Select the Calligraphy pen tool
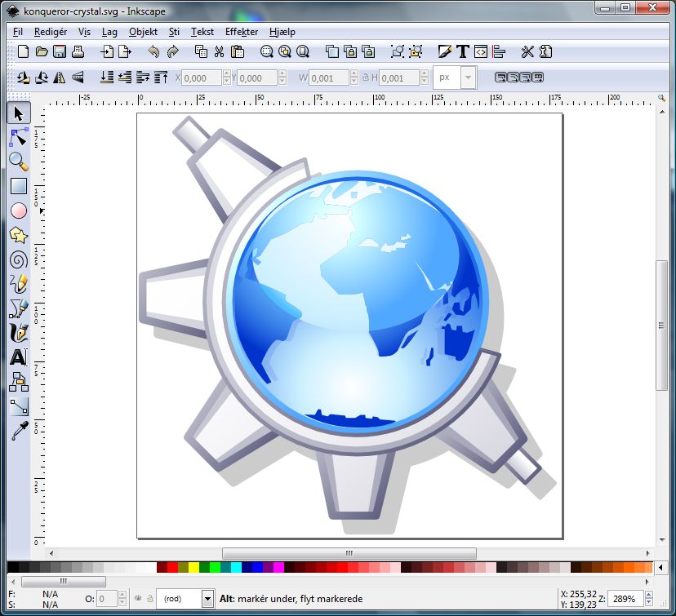The height and width of the screenshot is (616, 676). (19, 333)
